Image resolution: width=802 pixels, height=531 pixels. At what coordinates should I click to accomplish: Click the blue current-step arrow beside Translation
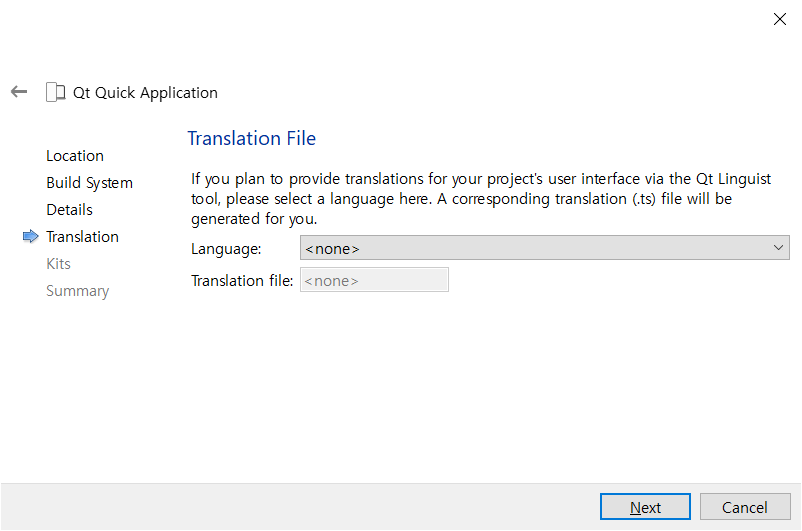click(31, 236)
